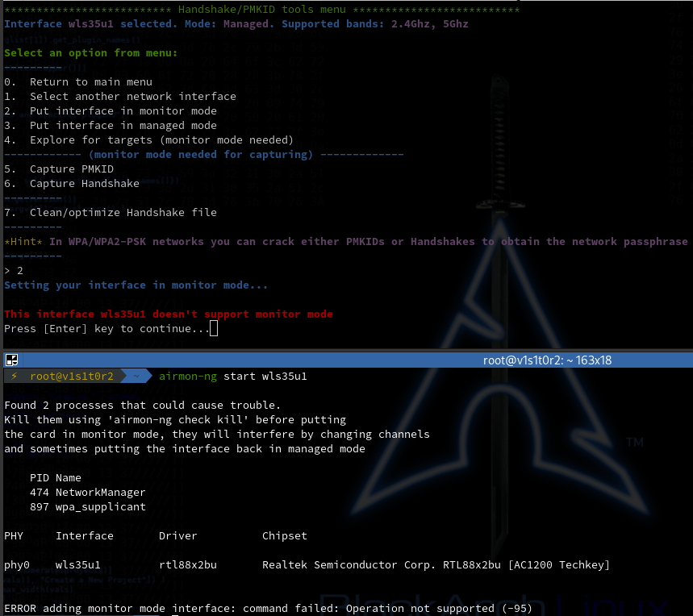Click the monitor mode ERROR message line
Image resolution: width=693 pixels, height=616 pixels.
click(266, 608)
